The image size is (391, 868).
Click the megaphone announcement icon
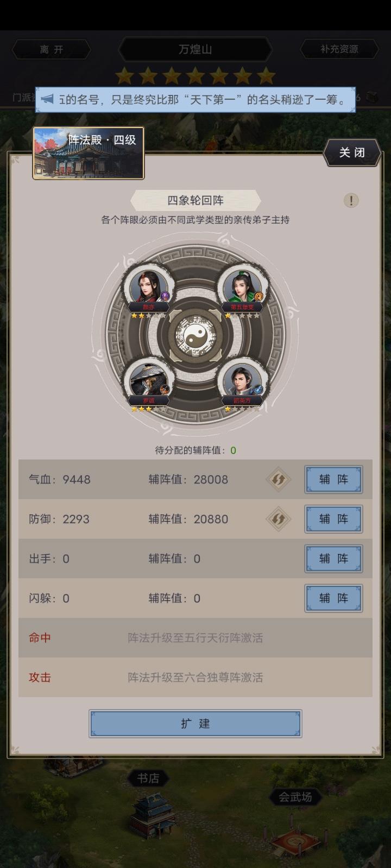(48, 99)
